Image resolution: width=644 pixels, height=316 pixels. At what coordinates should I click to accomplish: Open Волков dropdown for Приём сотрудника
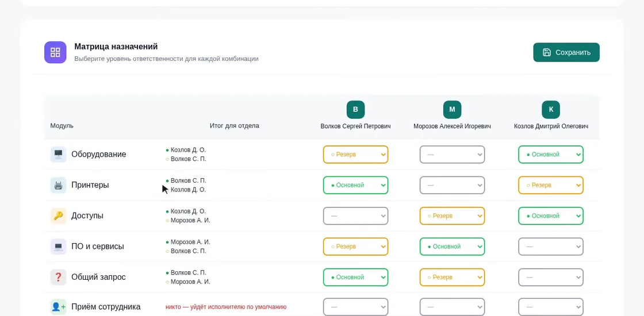[x=356, y=307]
